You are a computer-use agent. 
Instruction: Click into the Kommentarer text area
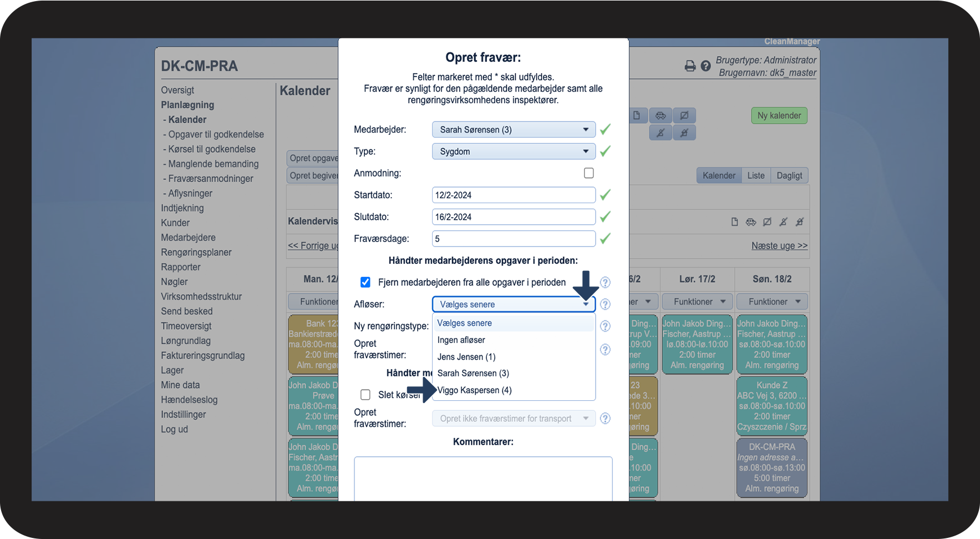pyautogui.click(x=483, y=478)
